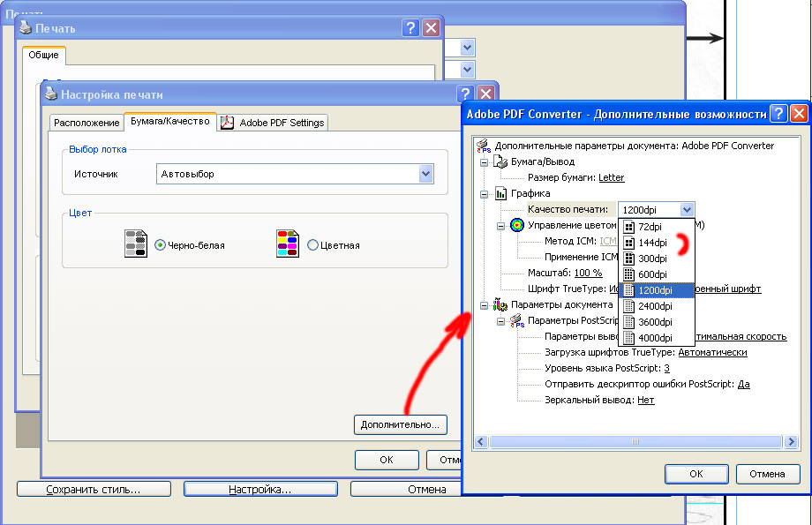Click the Letter paper size link
The width and height of the screenshot is (812, 525).
(611, 177)
